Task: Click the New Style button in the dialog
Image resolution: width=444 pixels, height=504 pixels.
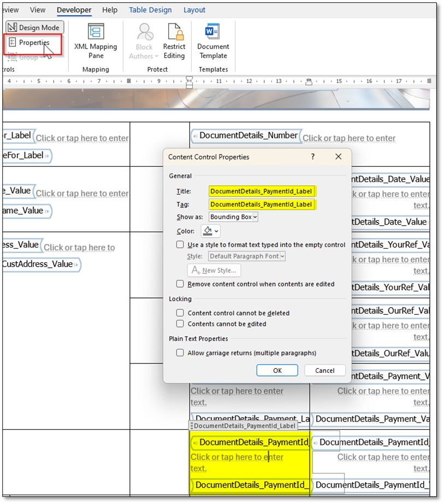Action: click(214, 270)
